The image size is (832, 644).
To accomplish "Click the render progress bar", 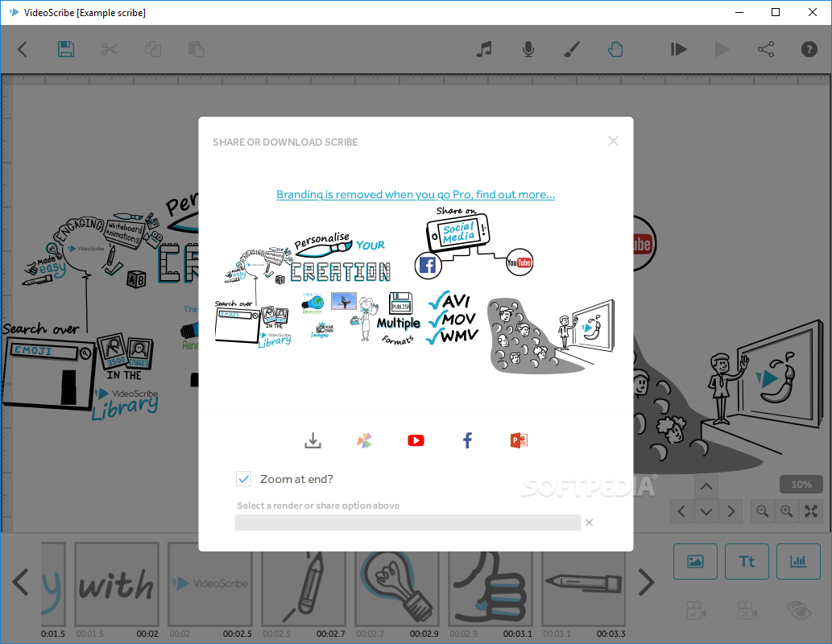I will coord(408,522).
